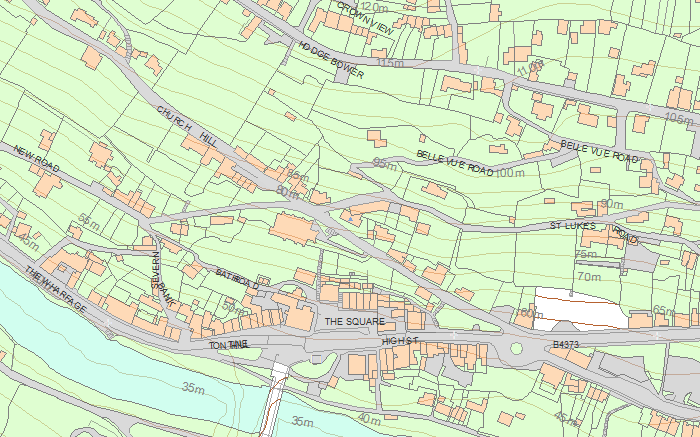
Task: Click BELLE VUE ROAD label beside 100m contour
Action: pos(454,163)
